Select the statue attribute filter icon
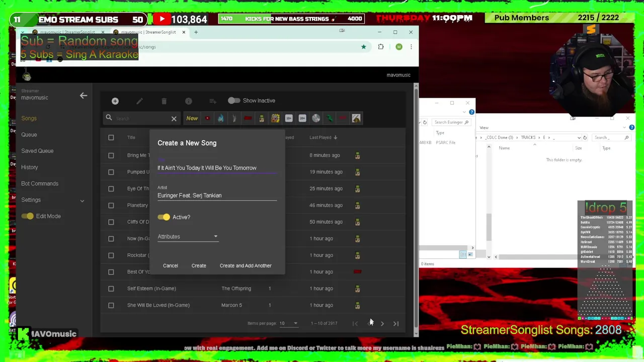The image size is (644, 362). pos(234,119)
